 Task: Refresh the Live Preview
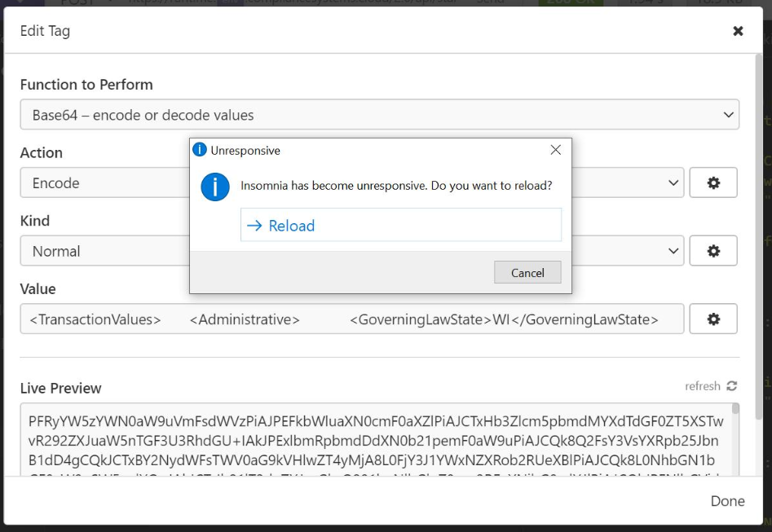click(711, 386)
